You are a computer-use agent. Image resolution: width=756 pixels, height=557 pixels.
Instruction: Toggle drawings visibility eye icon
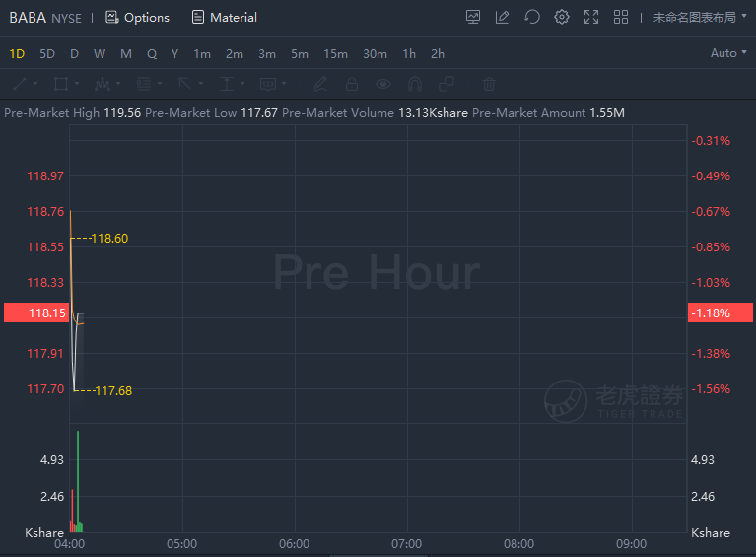coord(383,84)
